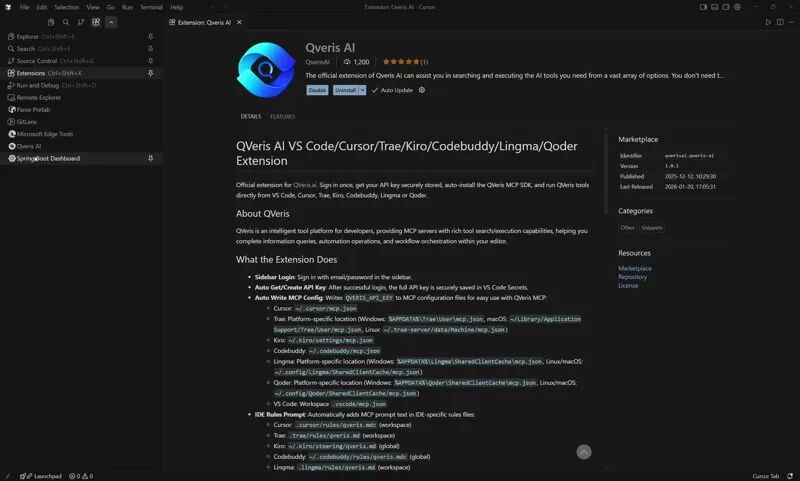The height and width of the screenshot is (481, 800).
Task: Toggle the bottom panel layout icon
Action: (715, 7)
